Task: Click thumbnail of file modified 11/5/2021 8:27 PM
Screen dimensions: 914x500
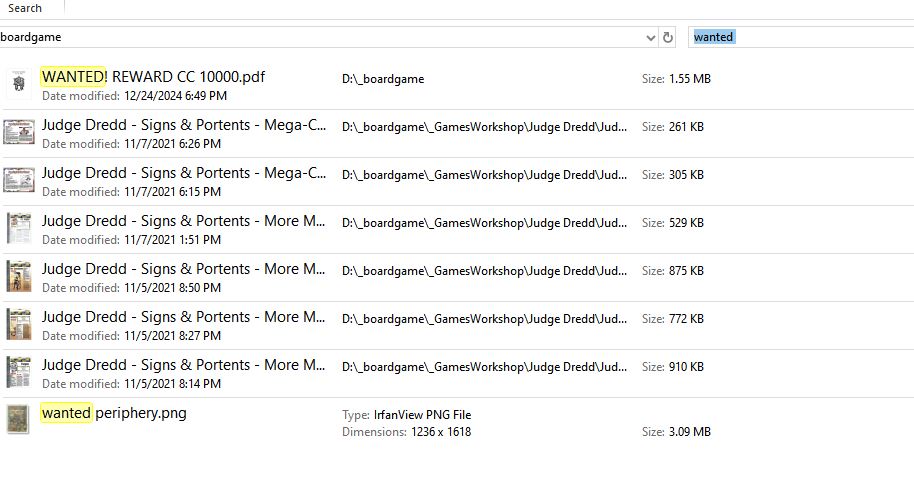Action: [19, 323]
